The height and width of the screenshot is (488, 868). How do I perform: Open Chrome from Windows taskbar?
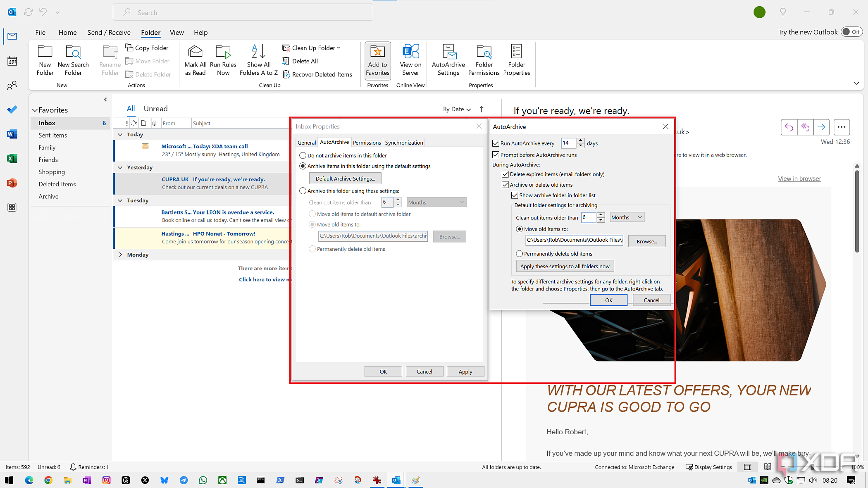tap(48, 480)
